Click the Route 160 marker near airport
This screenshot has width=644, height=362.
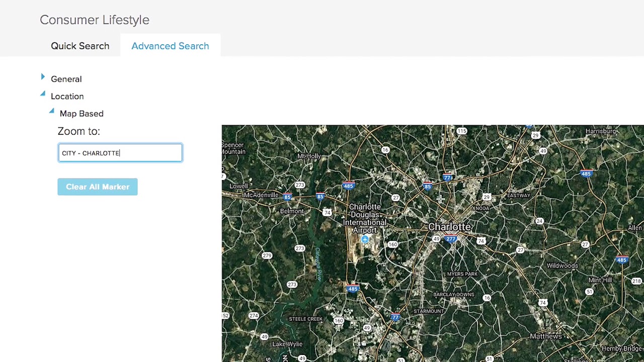[x=392, y=244]
